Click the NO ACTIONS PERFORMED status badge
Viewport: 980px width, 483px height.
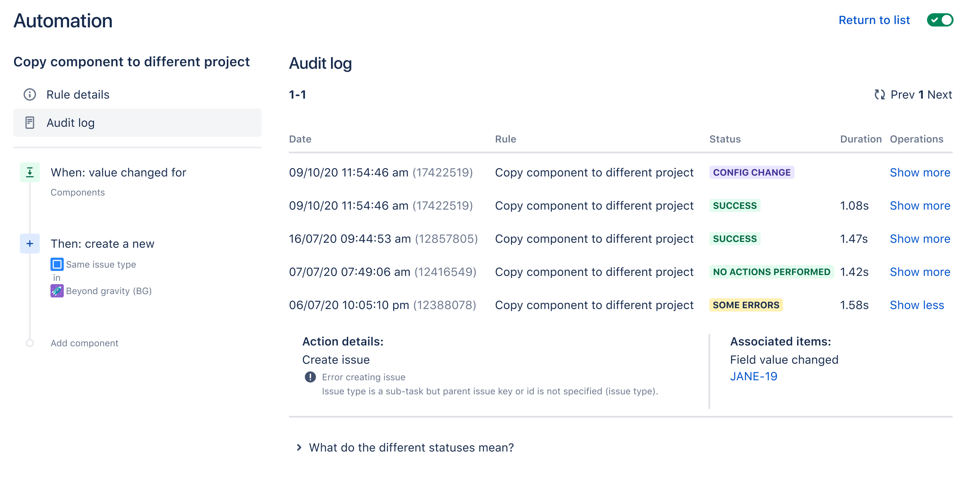click(771, 272)
